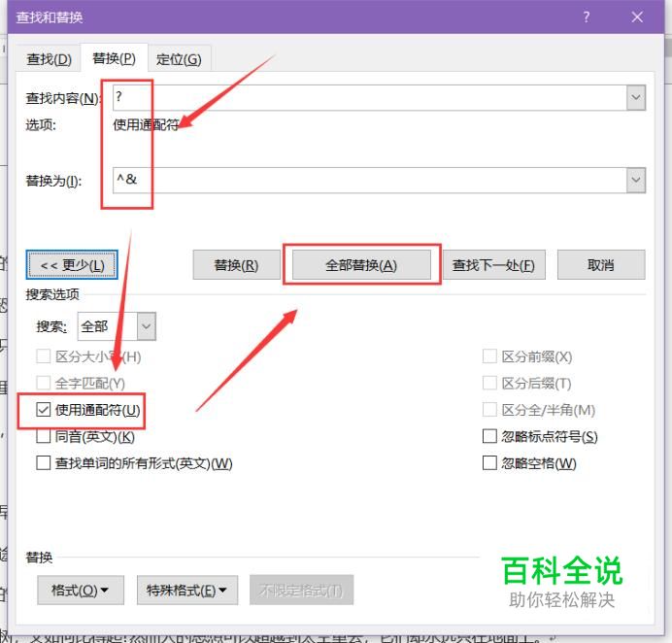The width and height of the screenshot is (672, 643).
Task: Enable 忽略标点符号(S) checkbox
Action: 489,436
